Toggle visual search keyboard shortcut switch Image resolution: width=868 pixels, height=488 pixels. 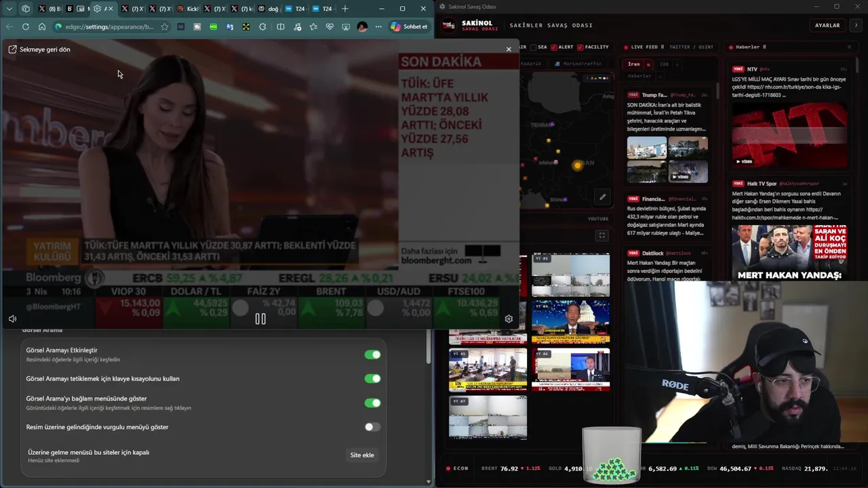click(x=372, y=378)
